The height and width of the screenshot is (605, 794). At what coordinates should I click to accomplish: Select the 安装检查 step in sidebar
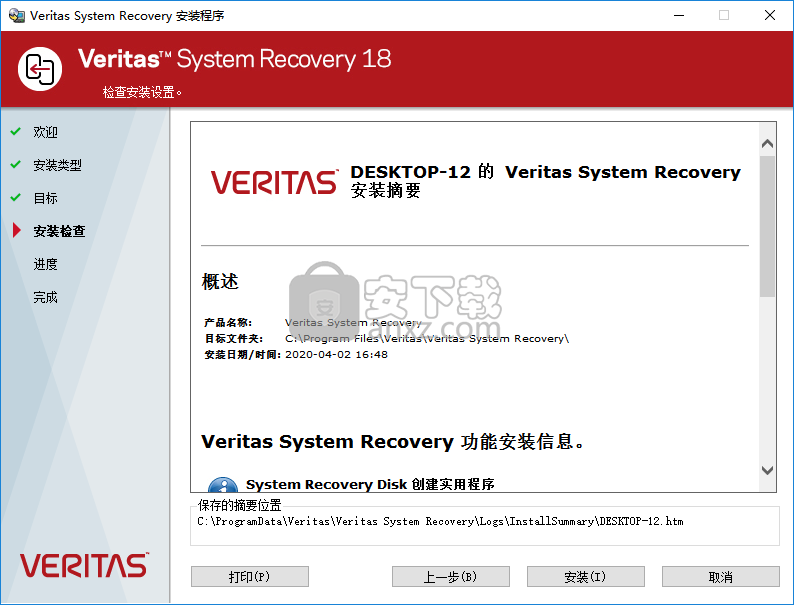(59, 231)
